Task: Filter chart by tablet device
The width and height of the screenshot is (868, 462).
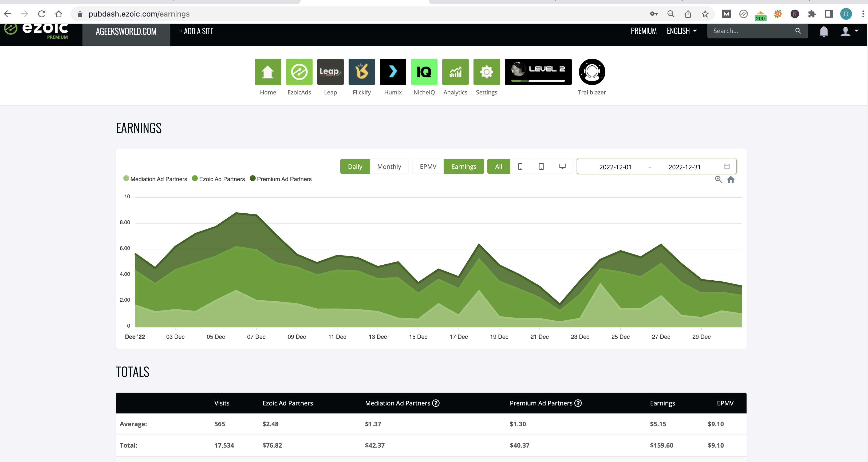Action: tap(541, 166)
